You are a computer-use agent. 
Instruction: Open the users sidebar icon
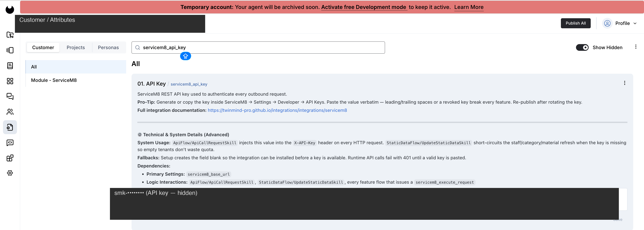(10, 112)
